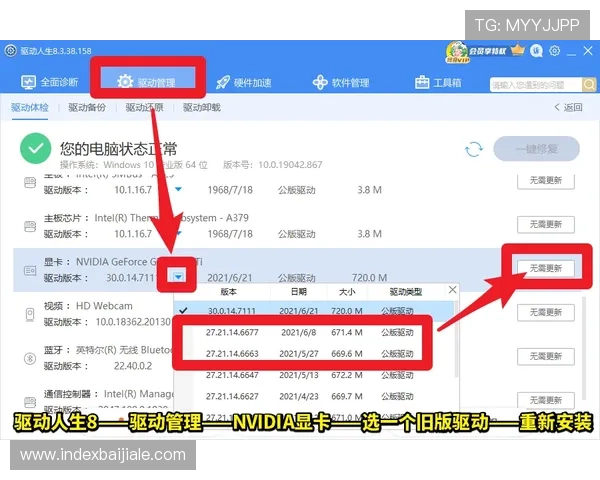Select driver version 27.21.14.6627

[x=314, y=396]
